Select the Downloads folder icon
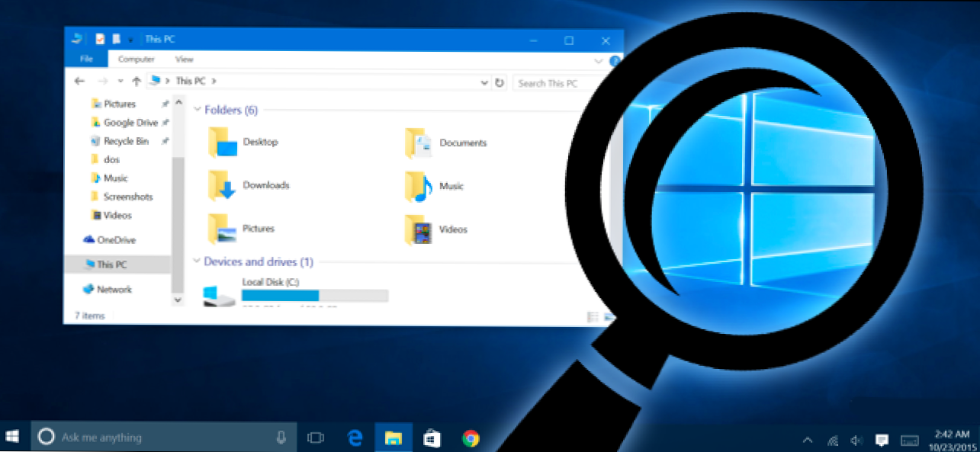Screen dimensions: 980x452 (222, 185)
